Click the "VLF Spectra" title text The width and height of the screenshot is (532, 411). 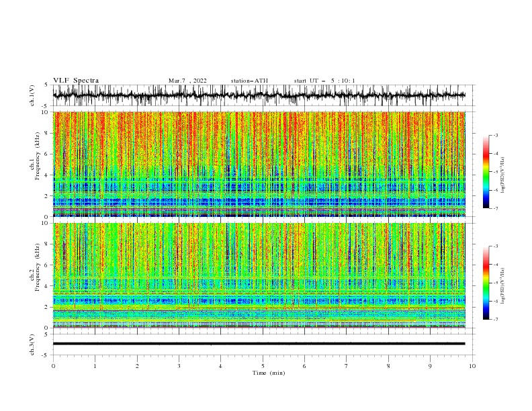coord(76,81)
